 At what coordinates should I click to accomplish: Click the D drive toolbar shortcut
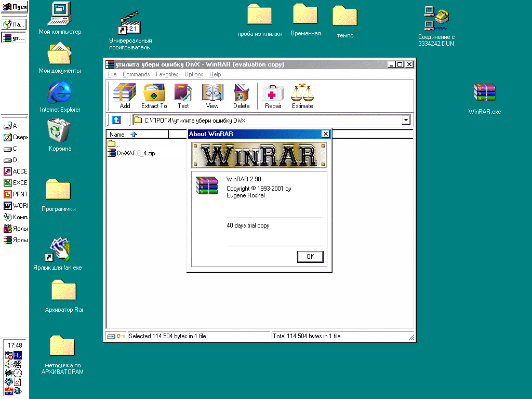pyautogui.click(x=10, y=160)
